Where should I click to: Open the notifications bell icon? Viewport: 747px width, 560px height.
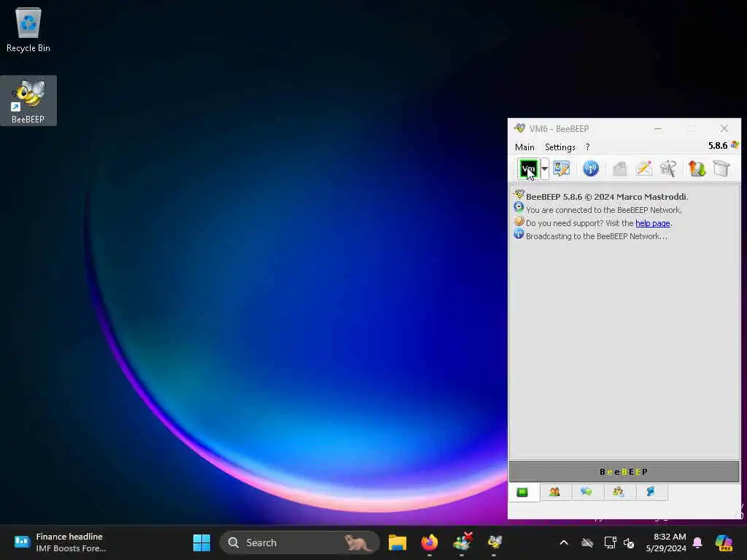tap(697, 542)
